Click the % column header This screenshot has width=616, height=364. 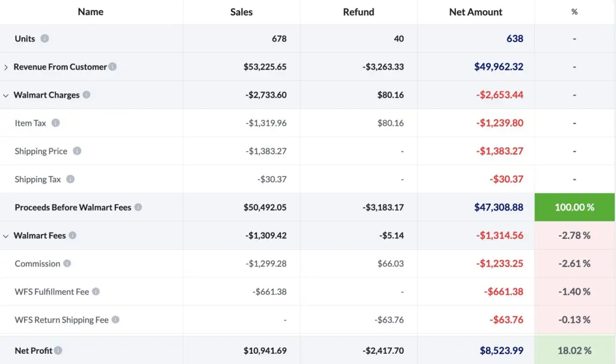tap(574, 12)
